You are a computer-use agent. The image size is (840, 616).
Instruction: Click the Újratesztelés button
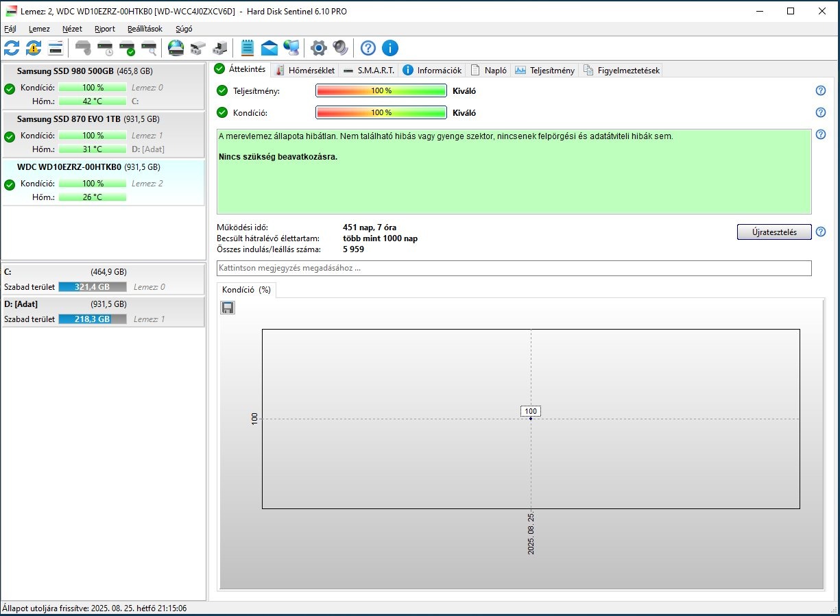(x=774, y=232)
